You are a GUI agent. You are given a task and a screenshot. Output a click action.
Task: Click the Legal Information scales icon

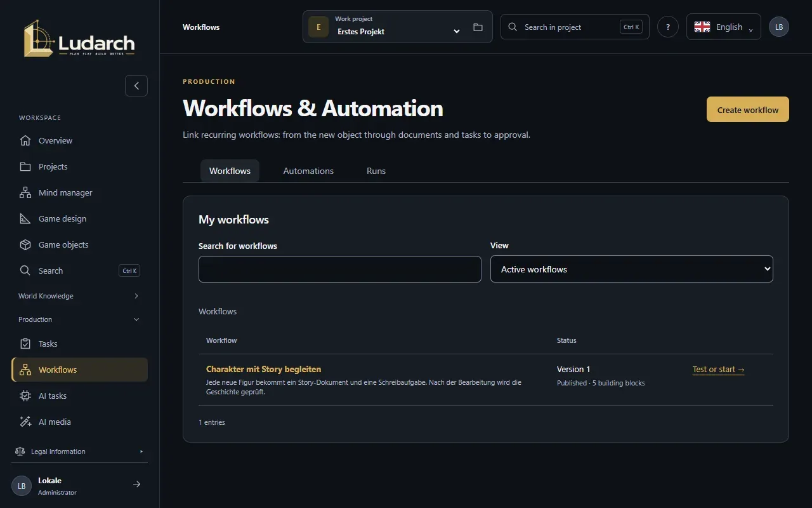pos(20,451)
